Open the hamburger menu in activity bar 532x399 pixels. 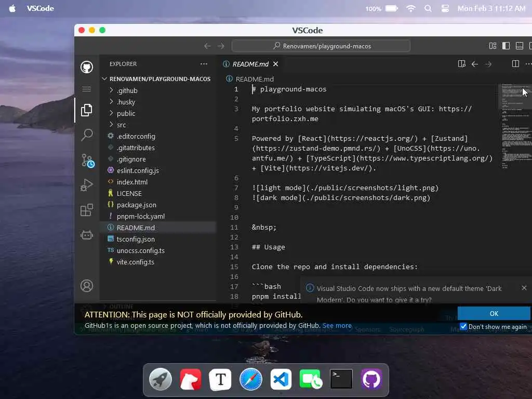(x=87, y=89)
